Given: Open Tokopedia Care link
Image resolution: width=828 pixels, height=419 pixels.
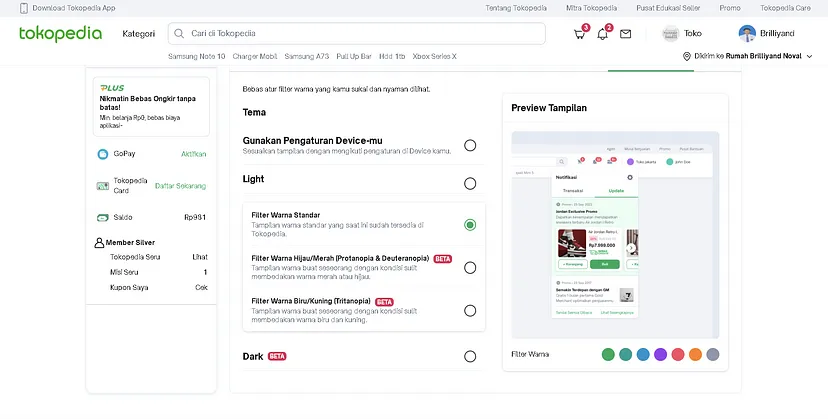Looking at the screenshot, I should point(785,8).
